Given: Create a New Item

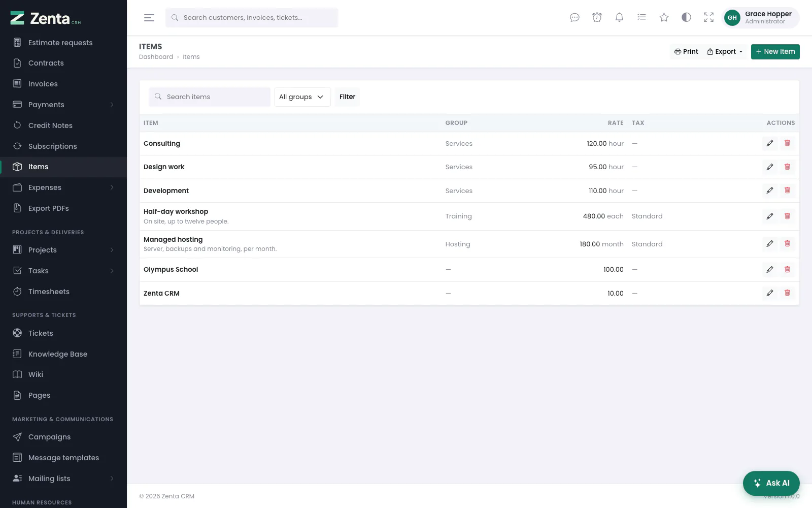Looking at the screenshot, I should (x=775, y=51).
